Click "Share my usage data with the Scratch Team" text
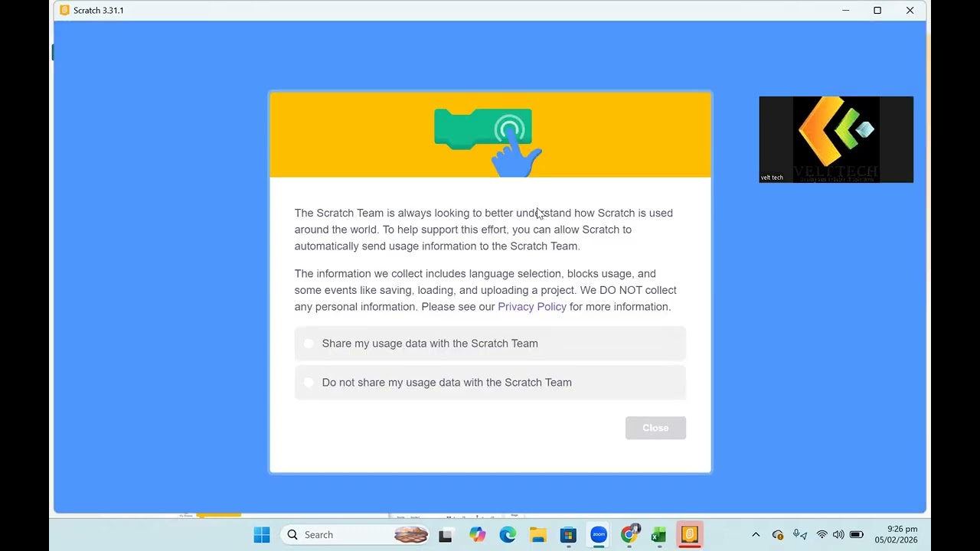 (430, 344)
